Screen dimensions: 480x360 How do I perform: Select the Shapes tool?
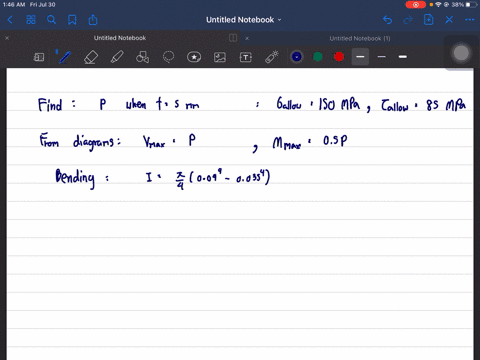point(142,57)
